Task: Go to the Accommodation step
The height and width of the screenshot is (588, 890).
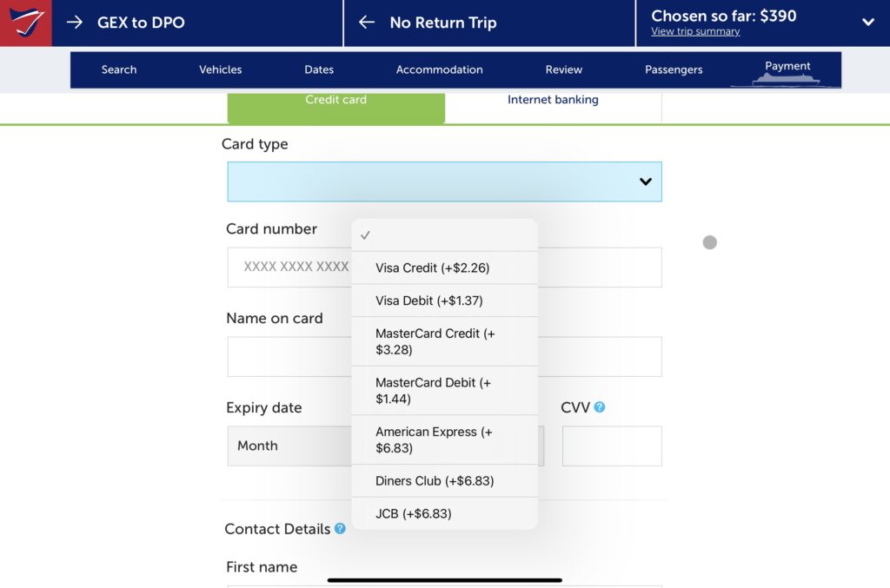Action: (x=439, y=69)
